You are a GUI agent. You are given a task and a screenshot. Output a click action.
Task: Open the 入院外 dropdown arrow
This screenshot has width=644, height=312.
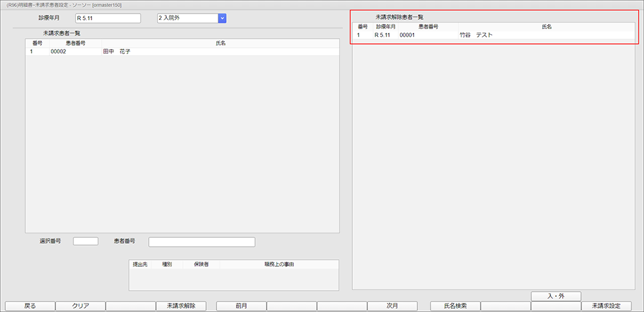coord(222,18)
